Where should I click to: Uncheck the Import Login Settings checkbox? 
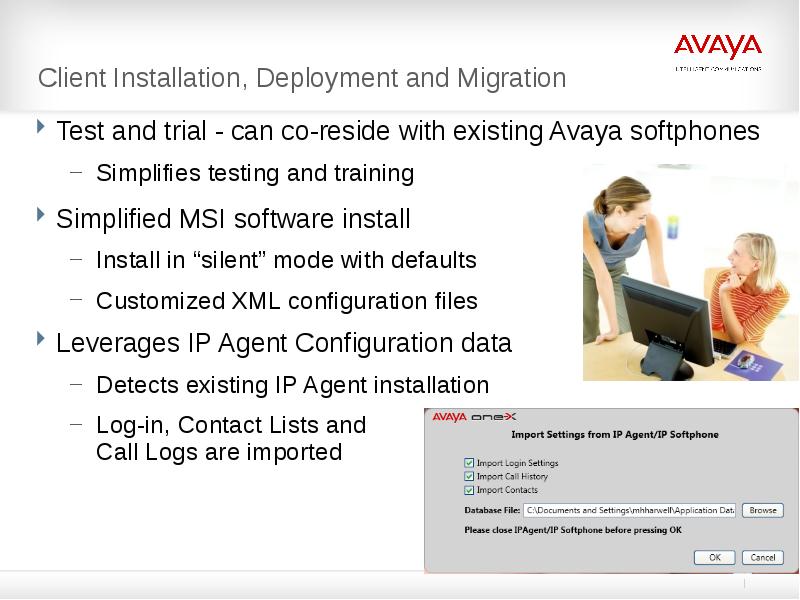click(469, 463)
